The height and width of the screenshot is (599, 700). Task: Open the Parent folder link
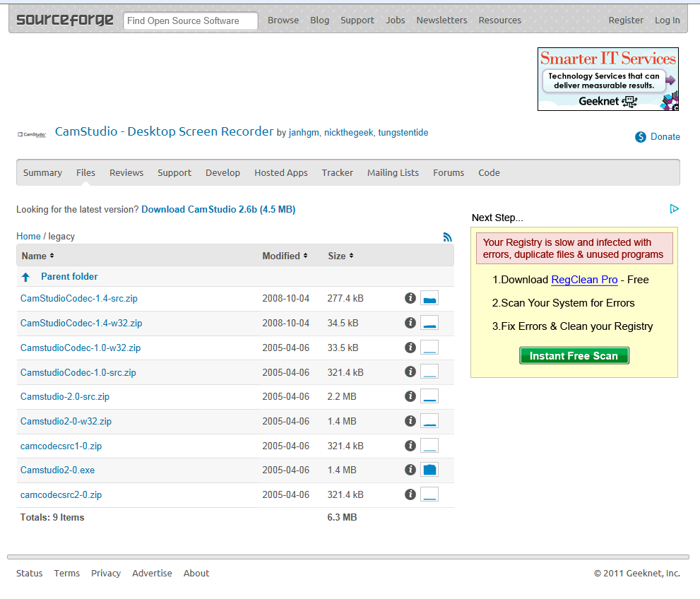(69, 277)
